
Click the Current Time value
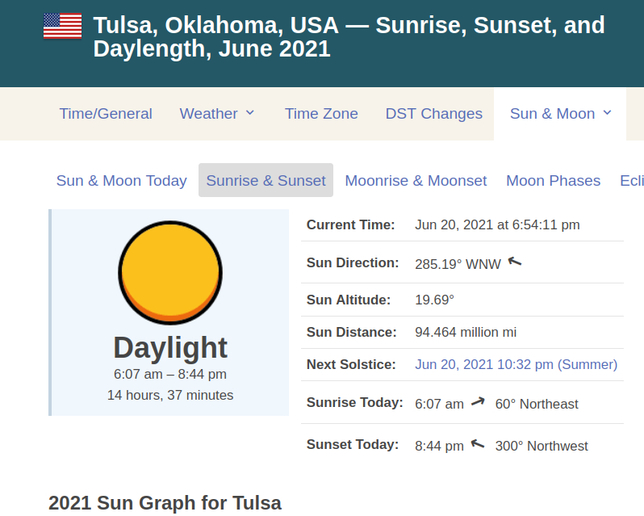(x=497, y=225)
